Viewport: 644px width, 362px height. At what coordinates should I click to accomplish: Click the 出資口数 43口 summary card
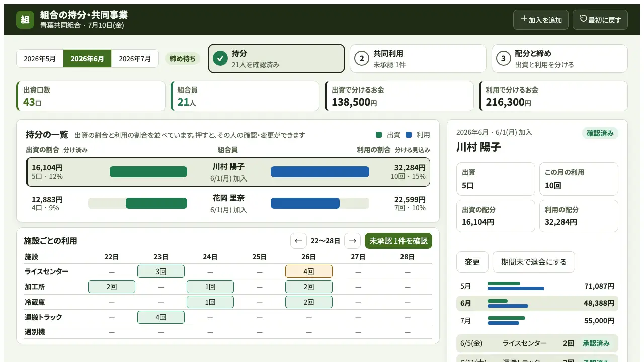click(x=91, y=96)
